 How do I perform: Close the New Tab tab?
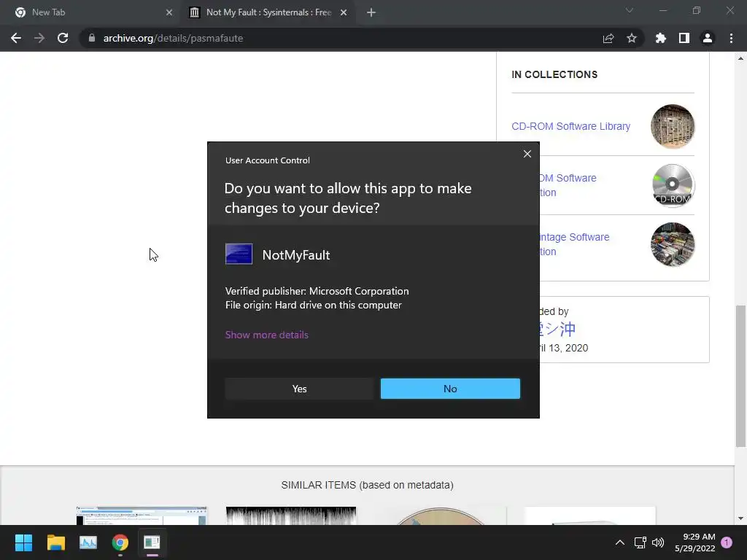coord(169,12)
